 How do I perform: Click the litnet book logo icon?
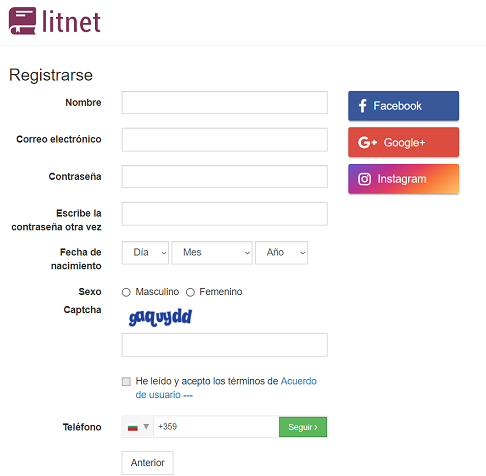coord(22,21)
